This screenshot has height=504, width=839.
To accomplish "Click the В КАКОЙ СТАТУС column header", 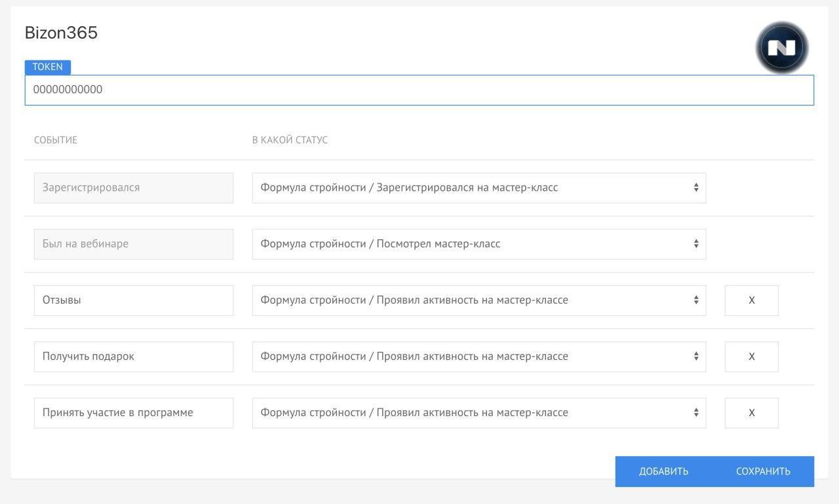I will tap(290, 140).
